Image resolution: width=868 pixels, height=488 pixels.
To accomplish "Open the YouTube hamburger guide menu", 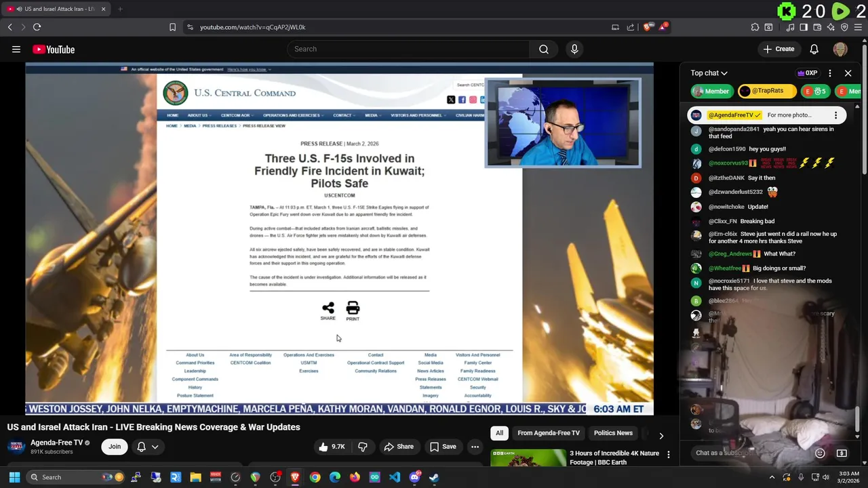I will point(16,49).
